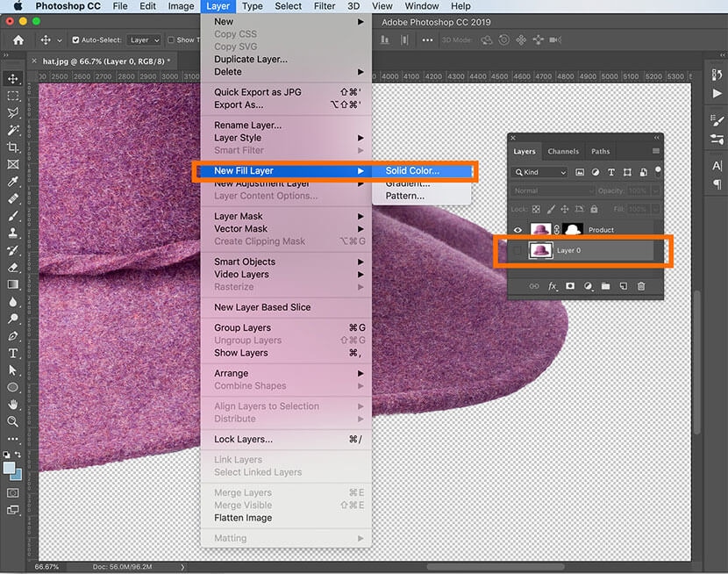Show Layer 0 by clicking its visibility box

[517, 251]
